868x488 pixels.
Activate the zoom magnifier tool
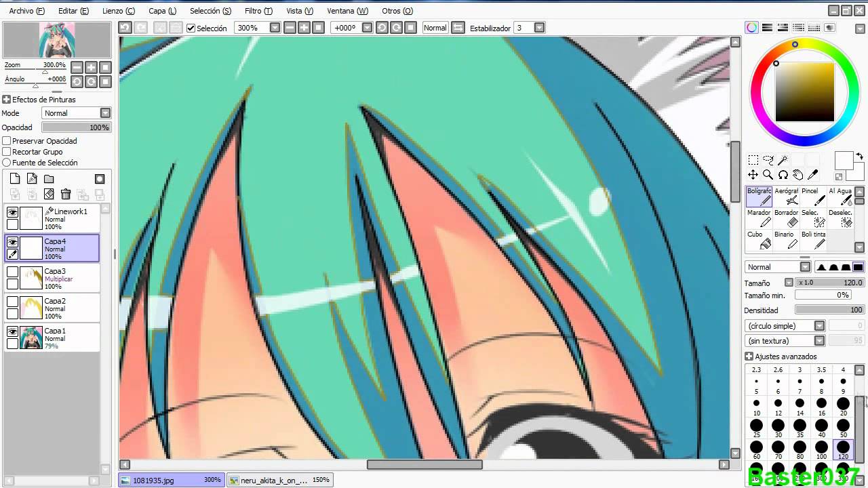coord(768,175)
